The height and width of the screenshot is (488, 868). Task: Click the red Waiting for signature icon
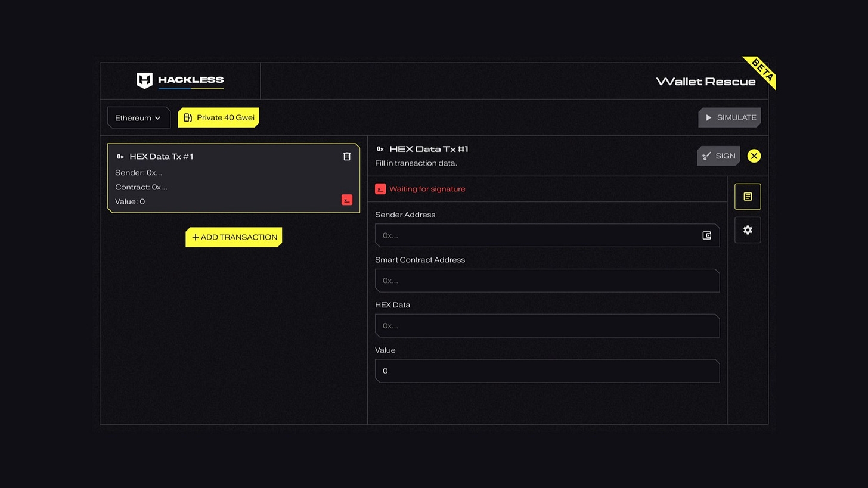coord(380,189)
